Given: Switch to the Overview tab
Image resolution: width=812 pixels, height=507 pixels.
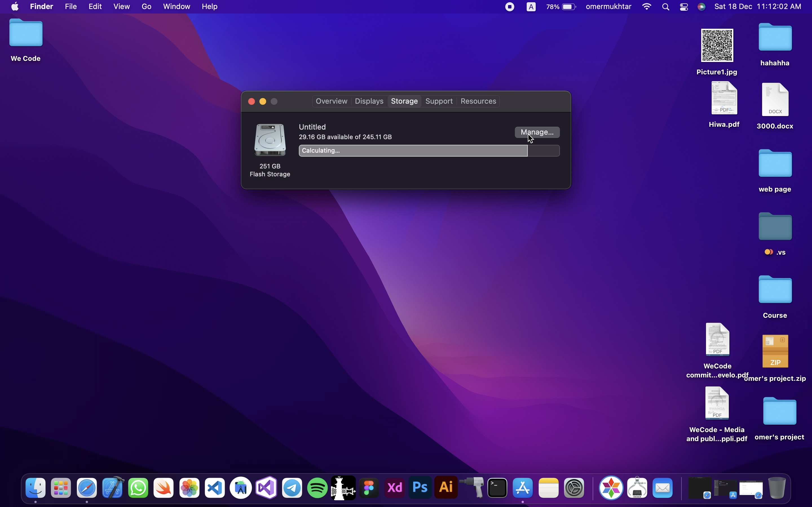Looking at the screenshot, I should coord(332,101).
